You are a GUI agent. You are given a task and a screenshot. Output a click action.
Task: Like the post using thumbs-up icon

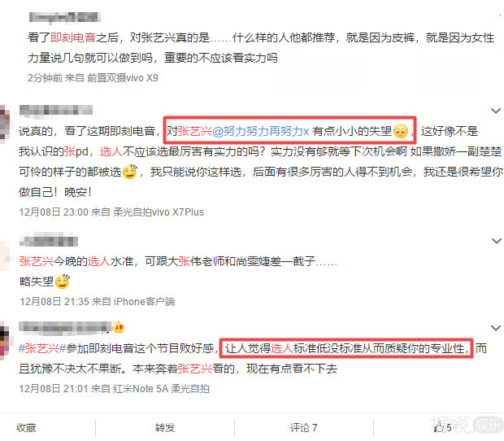coord(439,427)
